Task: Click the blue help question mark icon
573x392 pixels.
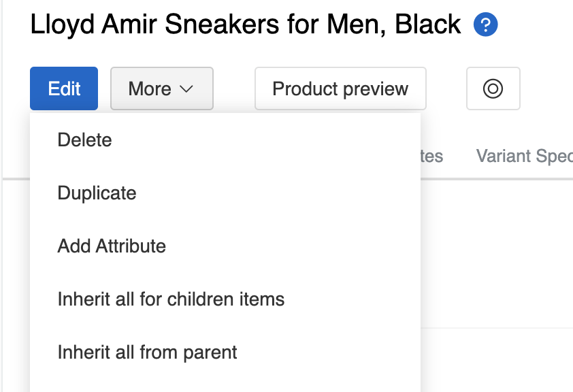Action: pyautogui.click(x=486, y=26)
